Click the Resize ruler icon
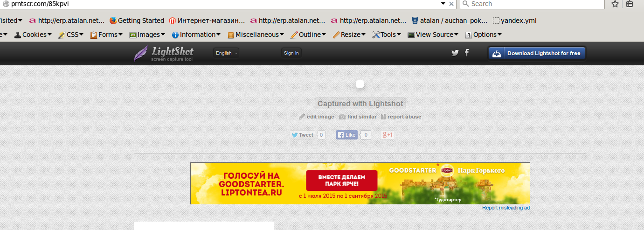Screen dimensions: 644x230 [336, 35]
